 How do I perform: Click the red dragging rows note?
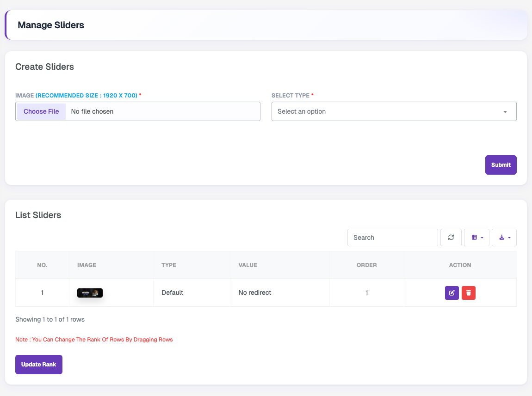coord(94,340)
